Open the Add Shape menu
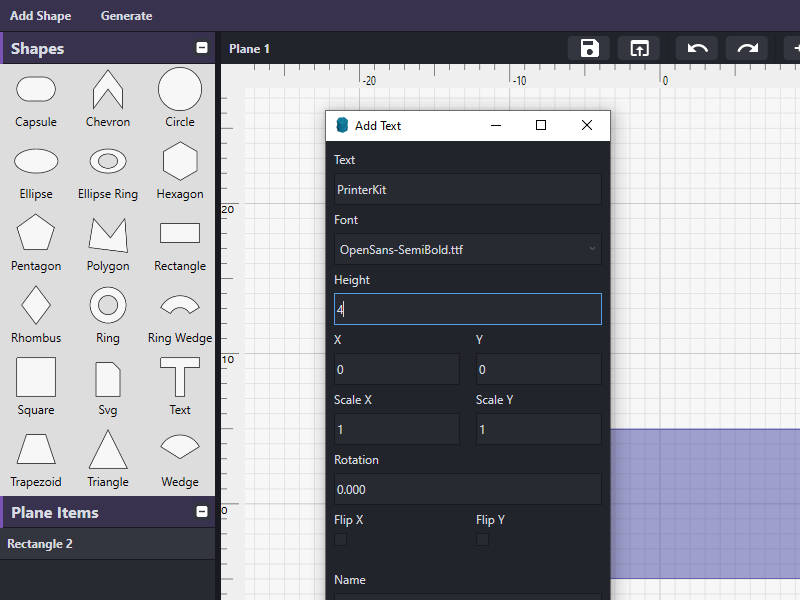The height and width of the screenshot is (600, 800). point(41,16)
